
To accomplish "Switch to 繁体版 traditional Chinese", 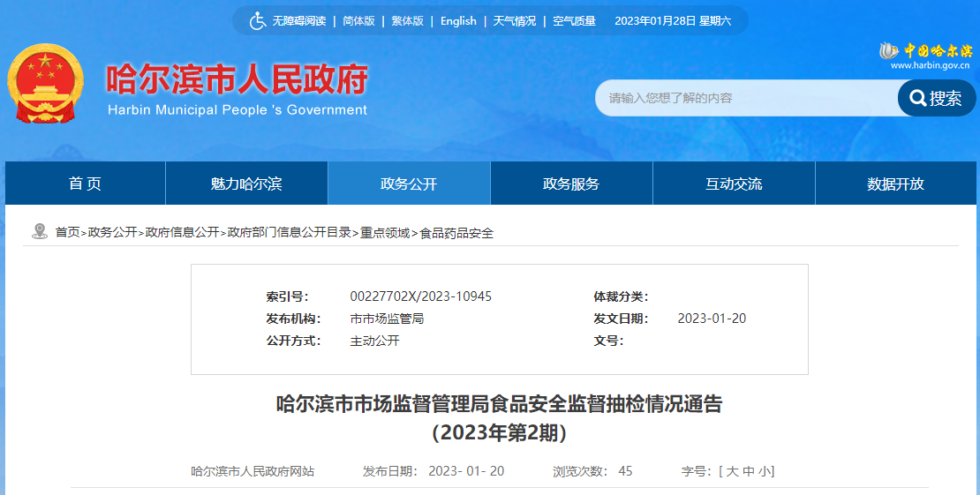I will pyautogui.click(x=408, y=21).
